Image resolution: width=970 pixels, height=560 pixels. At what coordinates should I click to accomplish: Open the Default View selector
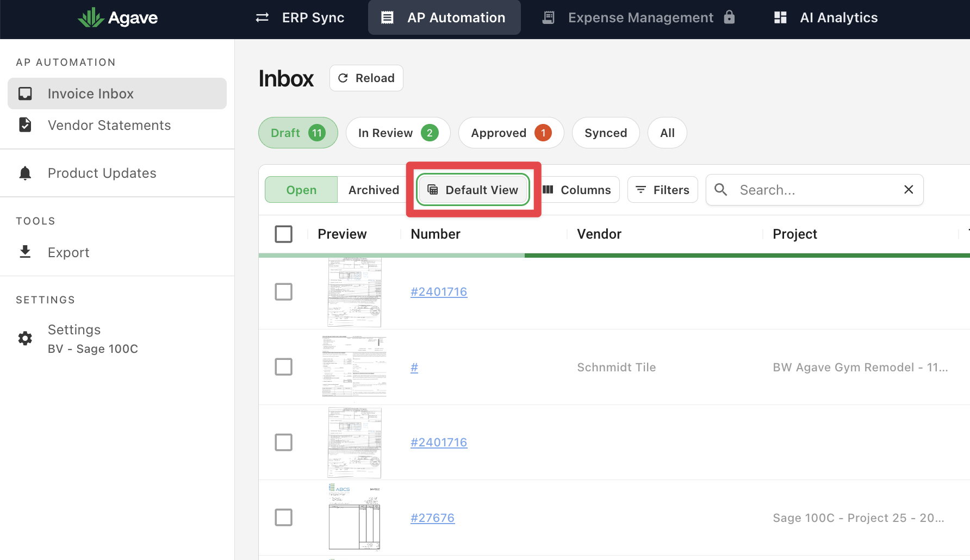click(473, 190)
